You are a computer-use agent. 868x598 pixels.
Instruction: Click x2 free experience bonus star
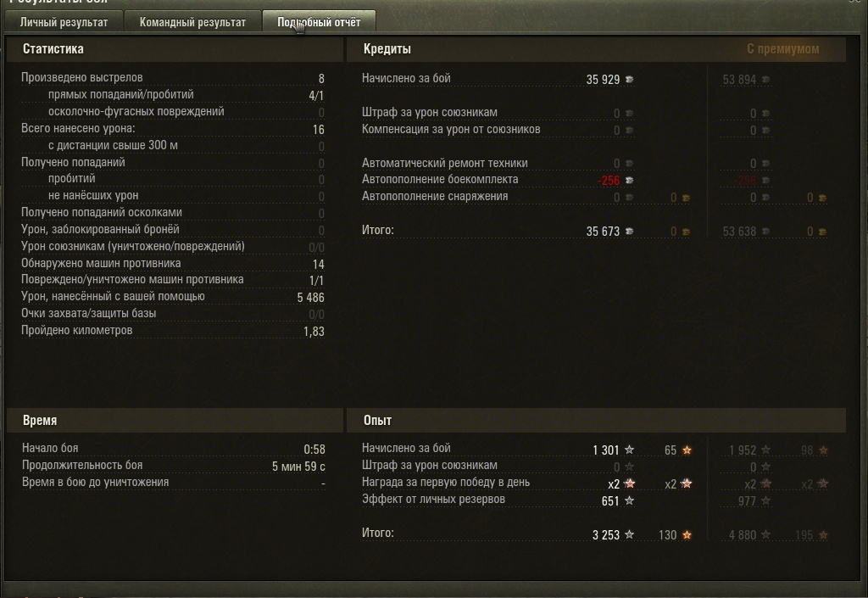click(687, 483)
